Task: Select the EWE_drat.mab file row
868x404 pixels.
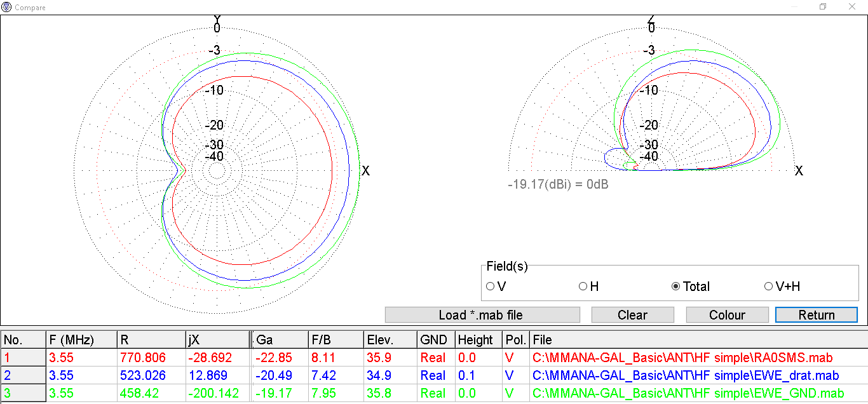Action: pos(685,375)
